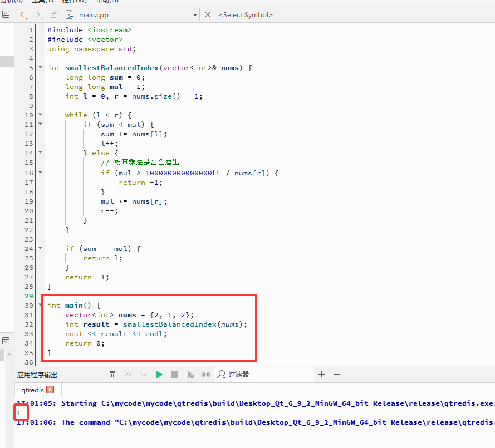This screenshot has height=448, width=495.
Task: Stop the running program with the square button
Action: coord(175,375)
